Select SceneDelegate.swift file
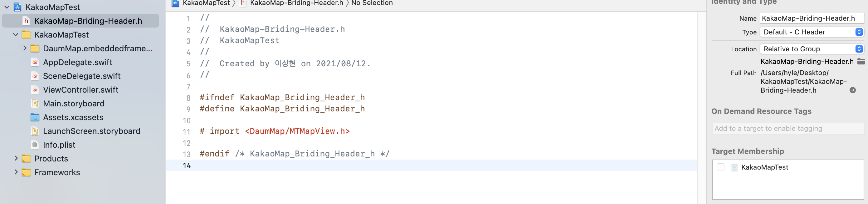The height and width of the screenshot is (204, 868). (81, 76)
